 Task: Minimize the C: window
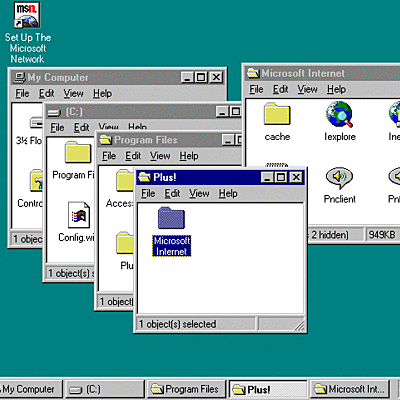[x=222, y=112]
